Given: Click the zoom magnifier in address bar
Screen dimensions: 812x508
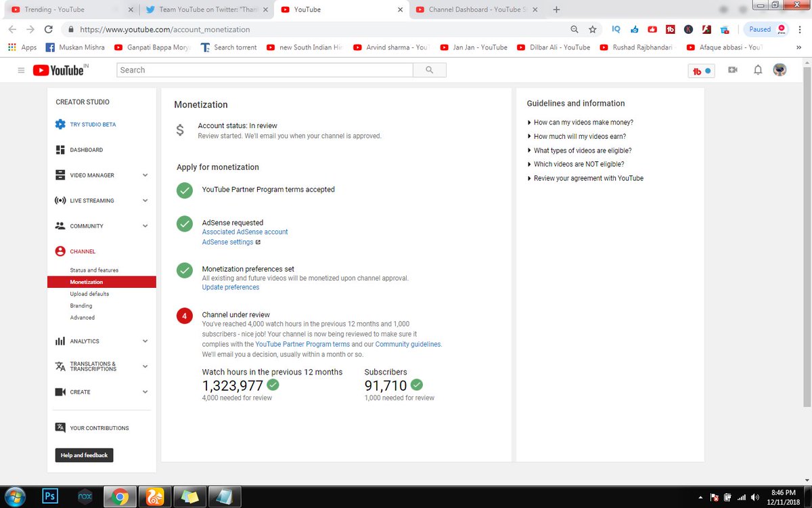Looking at the screenshot, I should coord(574,29).
